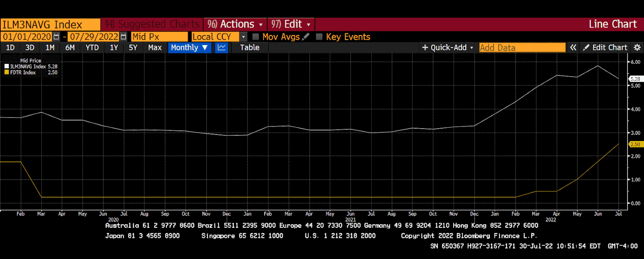Click the Add Data input field
Image resolution: width=644 pixels, height=259 pixels.
click(522, 47)
